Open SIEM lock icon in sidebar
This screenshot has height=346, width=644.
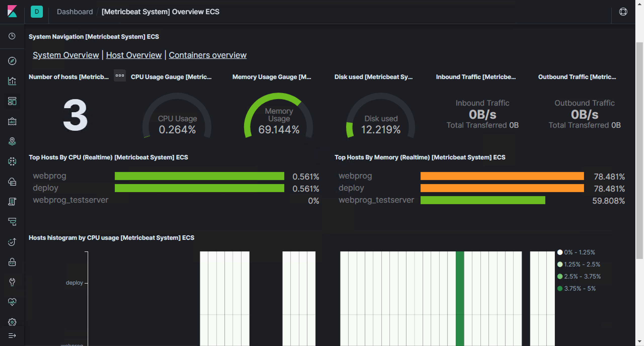(12, 262)
